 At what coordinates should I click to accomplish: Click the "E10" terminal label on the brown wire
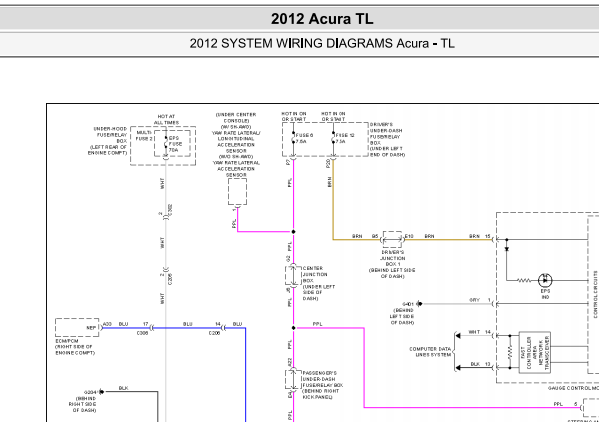409,236
